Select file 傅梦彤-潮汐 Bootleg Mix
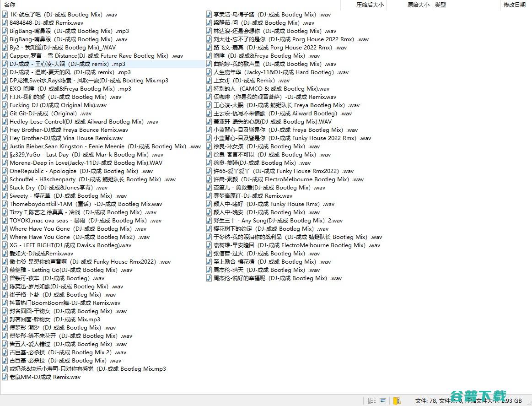Viewport: 532px width, 406px height. pyautogui.click(x=63, y=328)
